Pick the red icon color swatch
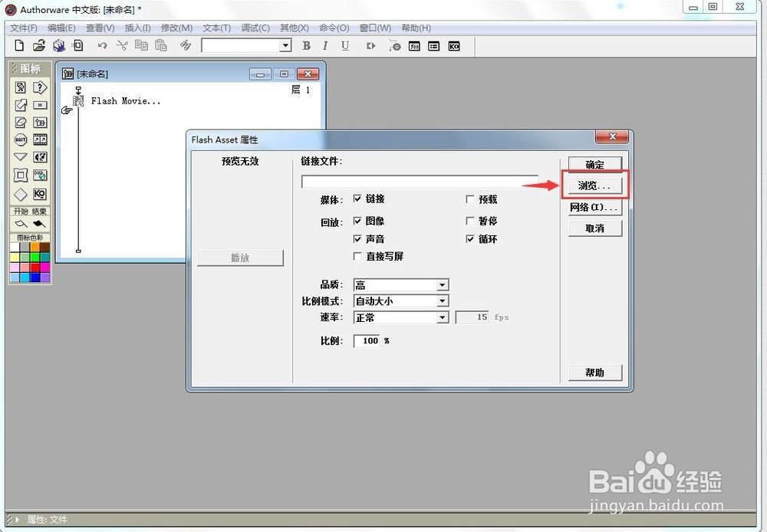The height and width of the screenshot is (532, 767). click(x=35, y=267)
